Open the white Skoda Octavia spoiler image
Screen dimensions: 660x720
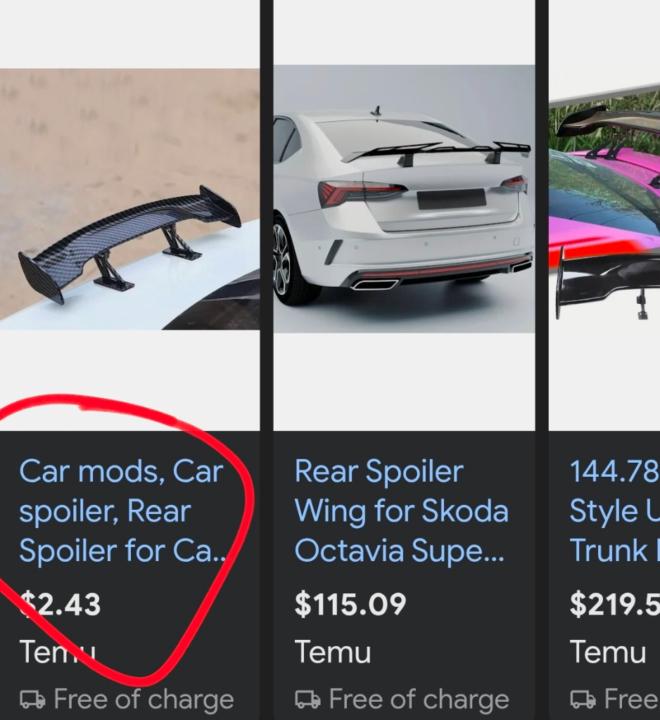point(404,199)
